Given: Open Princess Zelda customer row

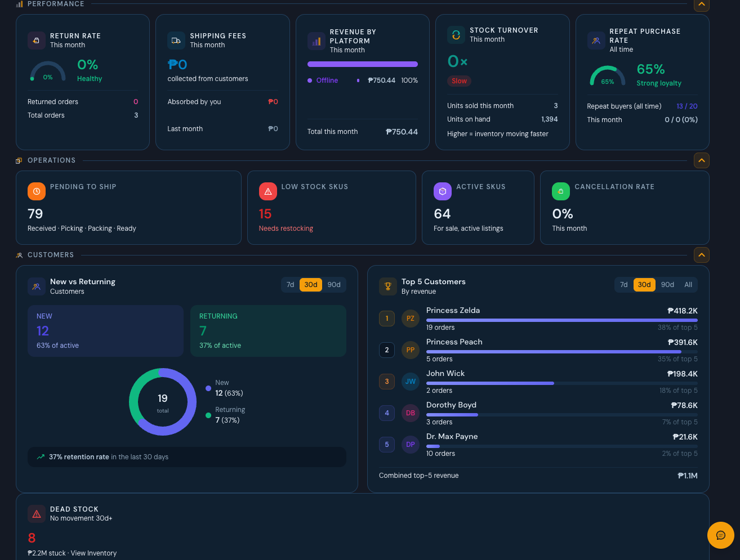Looking at the screenshot, I should click(x=538, y=319).
